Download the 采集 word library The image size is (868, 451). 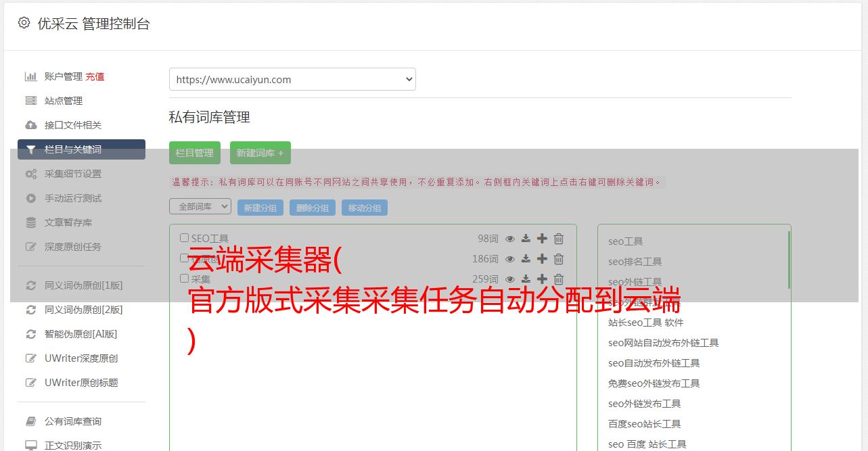(526, 279)
